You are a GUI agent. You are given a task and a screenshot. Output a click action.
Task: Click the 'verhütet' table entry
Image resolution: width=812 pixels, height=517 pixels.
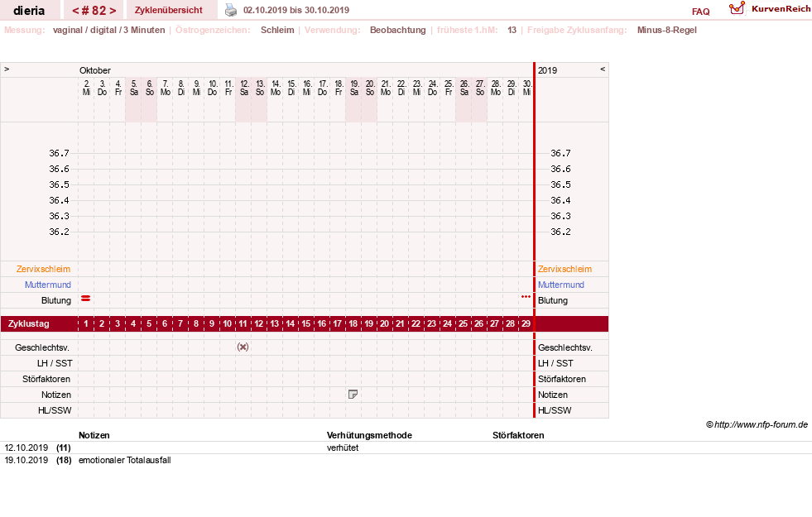point(343,448)
